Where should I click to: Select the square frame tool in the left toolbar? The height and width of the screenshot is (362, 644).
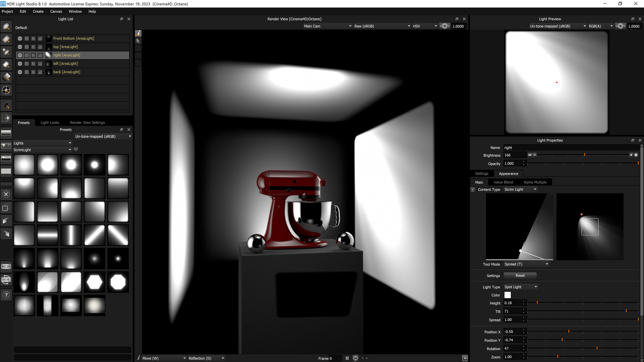coord(6,208)
